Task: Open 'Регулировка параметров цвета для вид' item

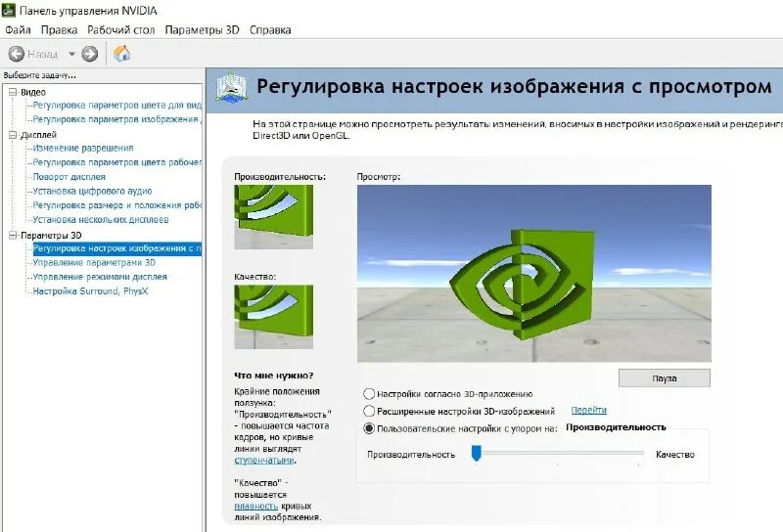Action: 116,106
